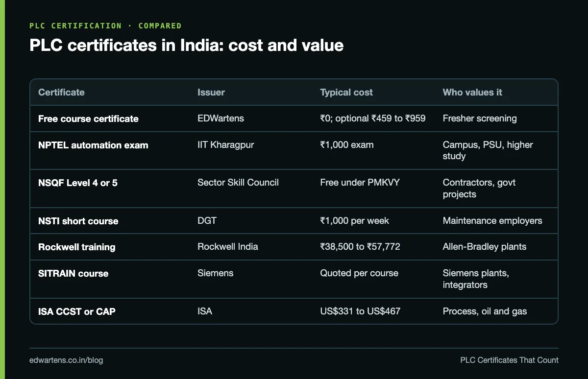Click the 'US$331 to US$467' cost cell

pyautogui.click(x=360, y=311)
